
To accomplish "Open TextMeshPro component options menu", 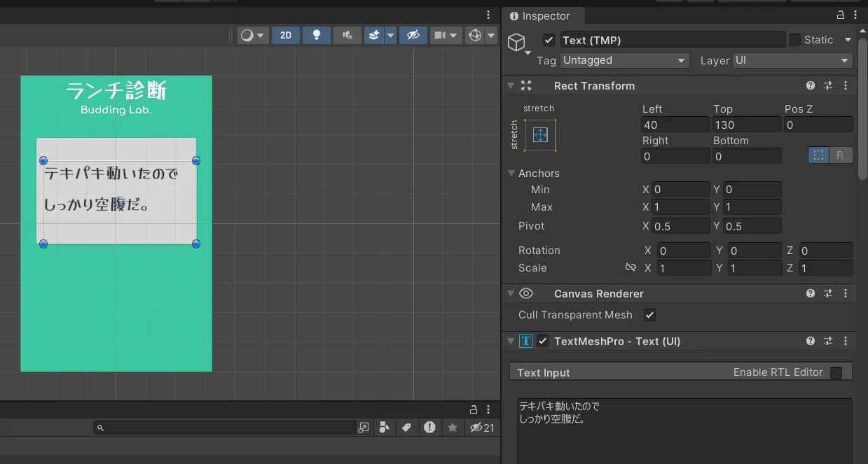I will (x=846, y=341).
